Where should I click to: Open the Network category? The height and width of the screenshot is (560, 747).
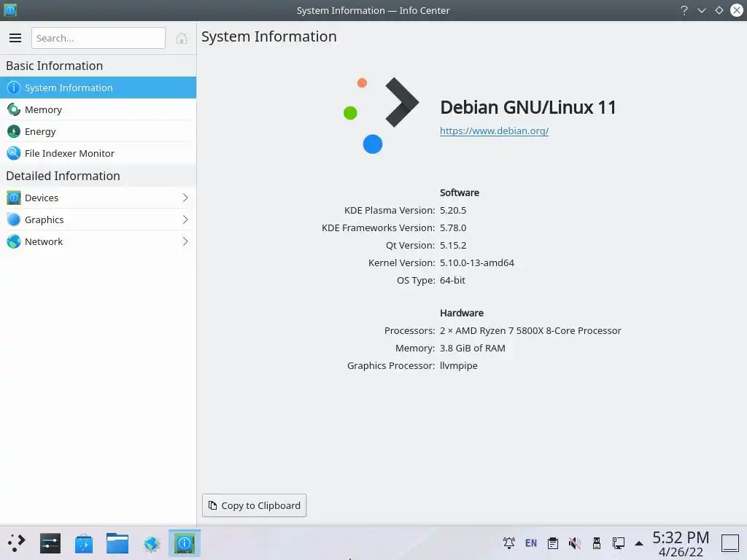point(98,241)
